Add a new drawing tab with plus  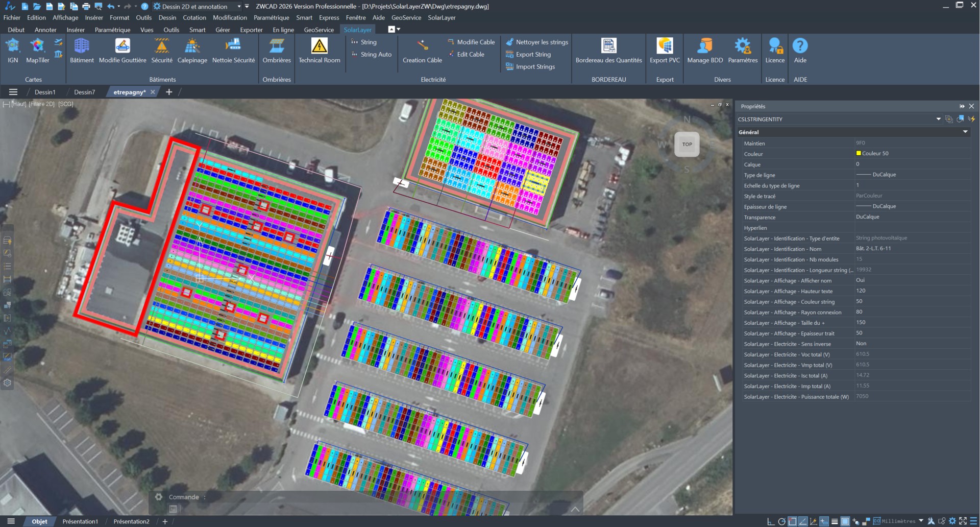169,92
